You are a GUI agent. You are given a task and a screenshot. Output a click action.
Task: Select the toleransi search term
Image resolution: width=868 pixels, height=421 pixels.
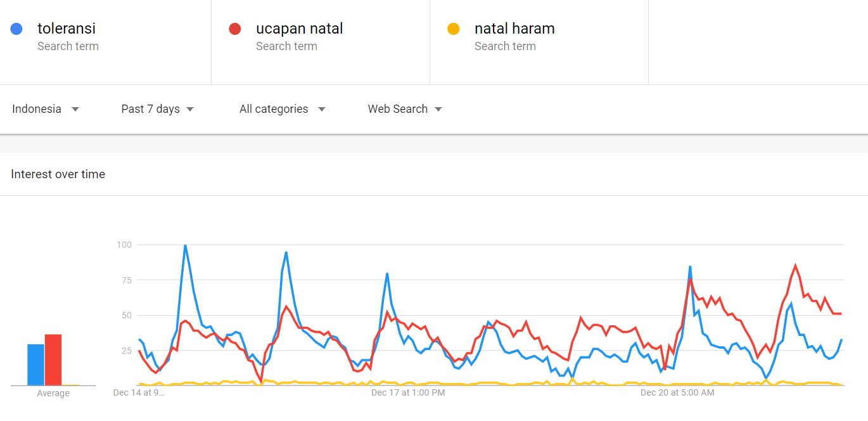(67, 29)
